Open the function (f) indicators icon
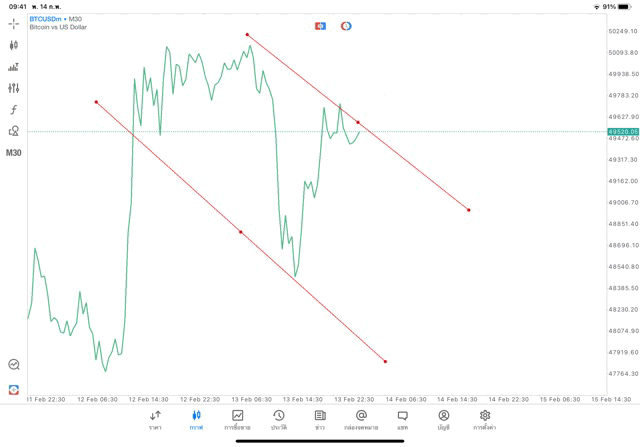The height and width of the screenshot is (447, 640). [x=14, y=110]
